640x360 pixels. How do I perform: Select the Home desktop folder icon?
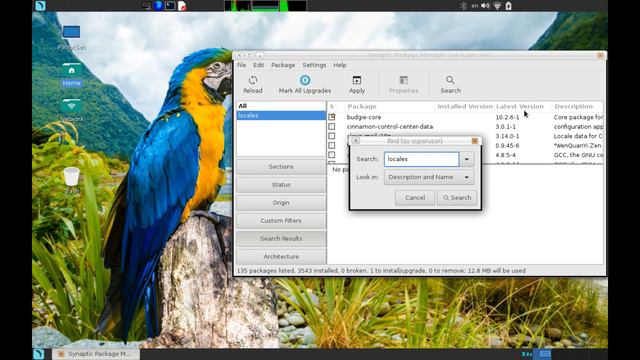pyautogui.click(x=71, y=70)
